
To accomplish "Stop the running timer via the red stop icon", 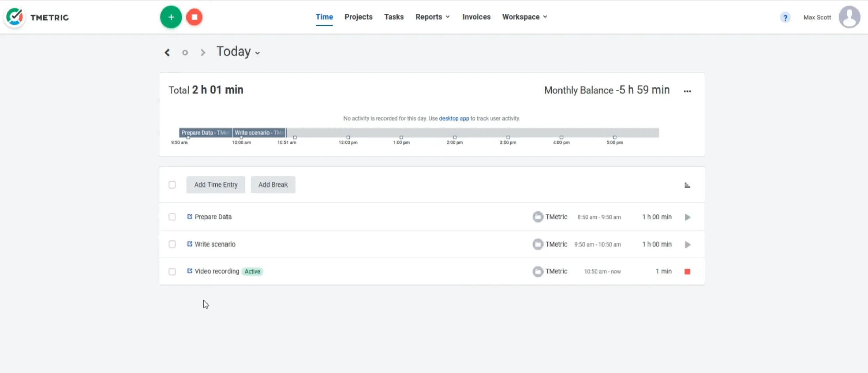I will click(x=194, y=17).
